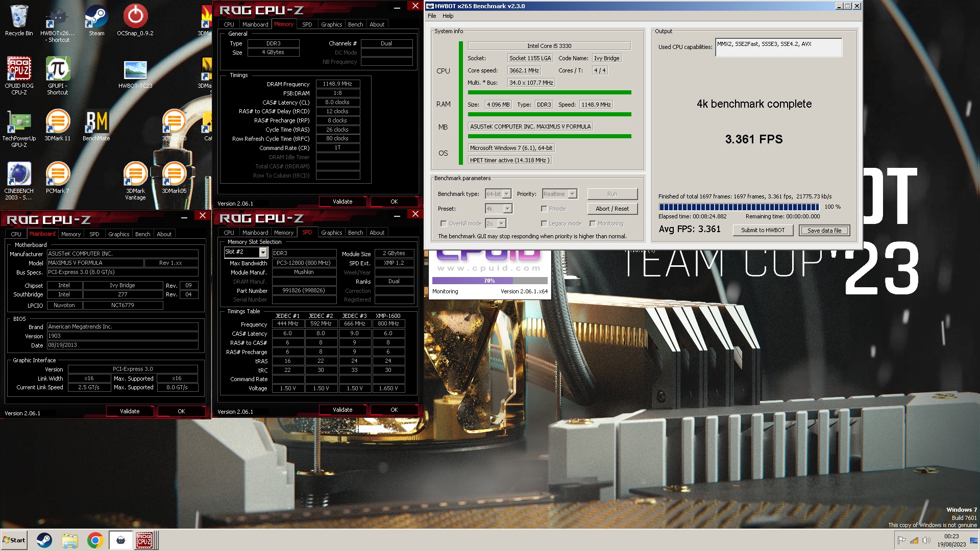Launch Google Chrome from the taskbar
Image resolution: width=980 pixels, height=551 pixels.
(95, 540)
